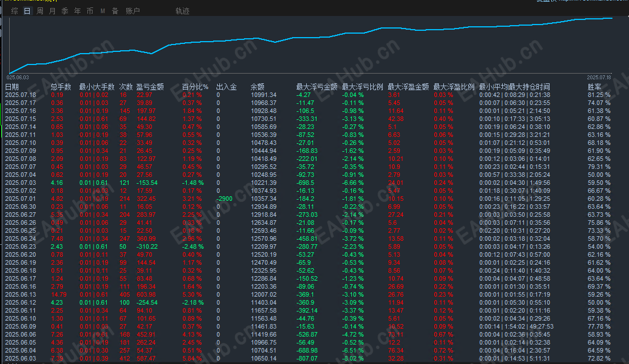The image size is (629, 364).
Task: Click the balance value 10650.14
Action: point(263,358)
